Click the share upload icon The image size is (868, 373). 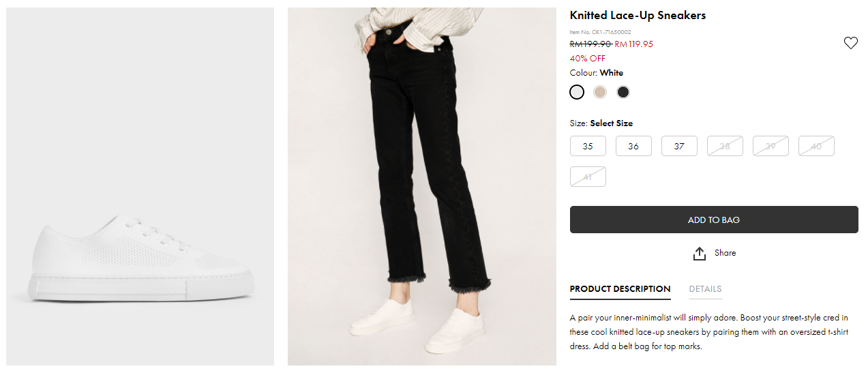pyautogui.click(x=699, y=254)
